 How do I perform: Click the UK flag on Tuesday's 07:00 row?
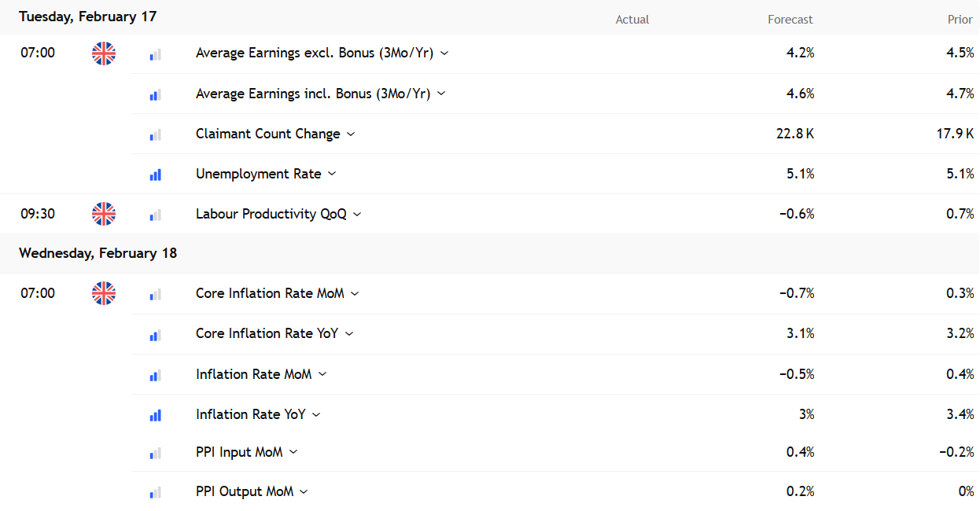pyautogui.click(x=104, y=53)
